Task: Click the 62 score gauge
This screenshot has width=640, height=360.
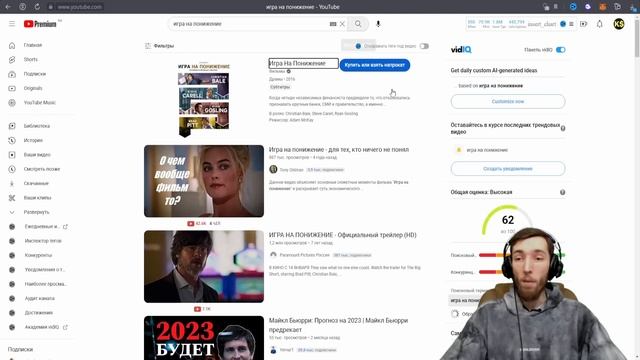Action: click(507, 221)
